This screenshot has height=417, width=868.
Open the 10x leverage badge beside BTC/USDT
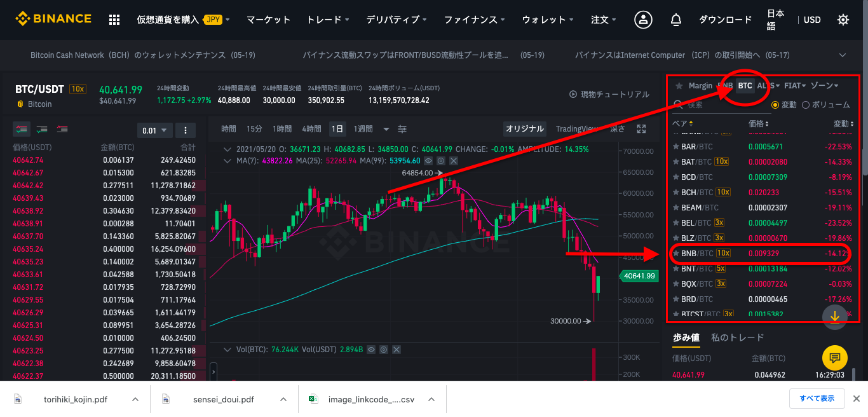78,89
